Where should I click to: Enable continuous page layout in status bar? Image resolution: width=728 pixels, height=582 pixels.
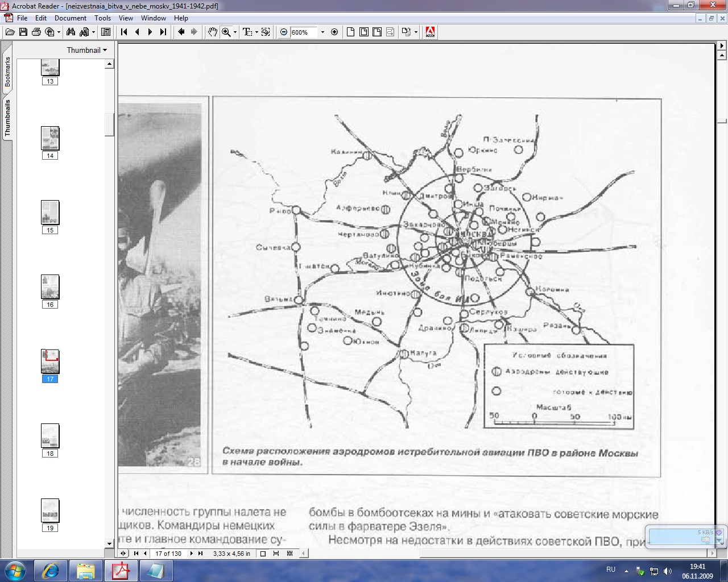tap(276, 554)
